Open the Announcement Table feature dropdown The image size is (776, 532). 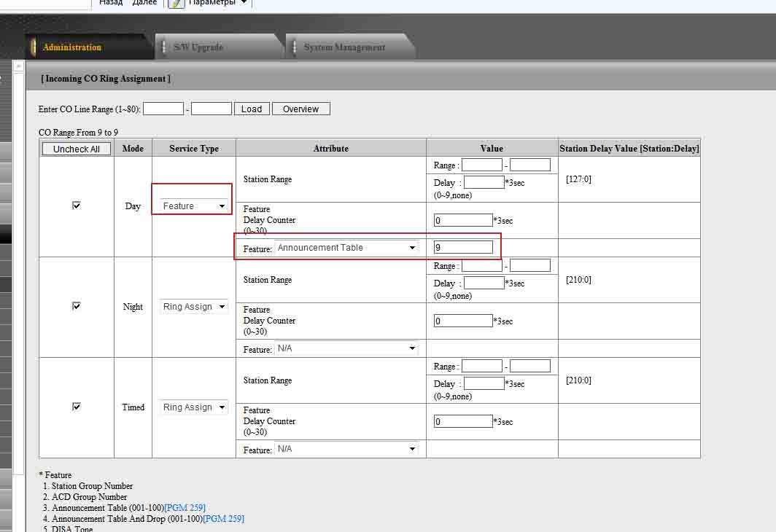(346, 248)
